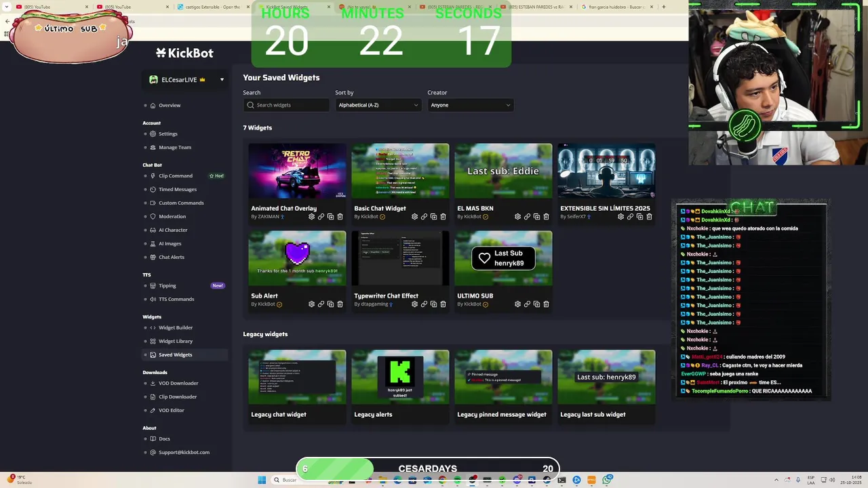
Task: Open Custom Commands section
Action: point(181,203)
